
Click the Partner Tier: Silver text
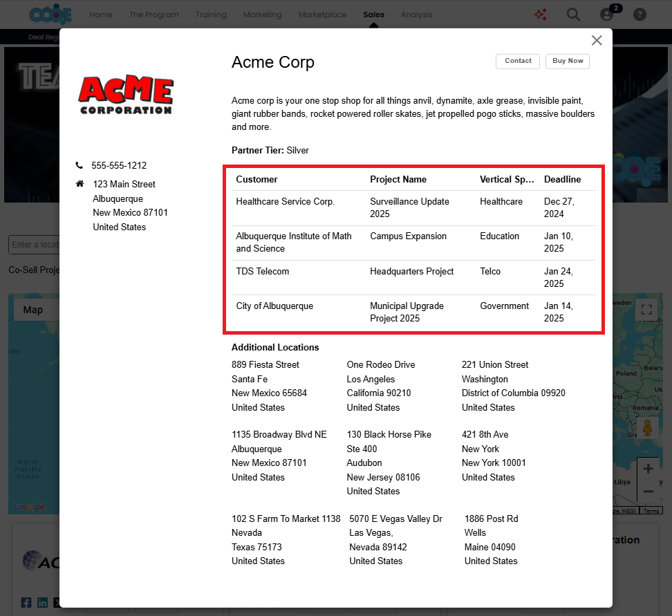(x=270, y=151)
